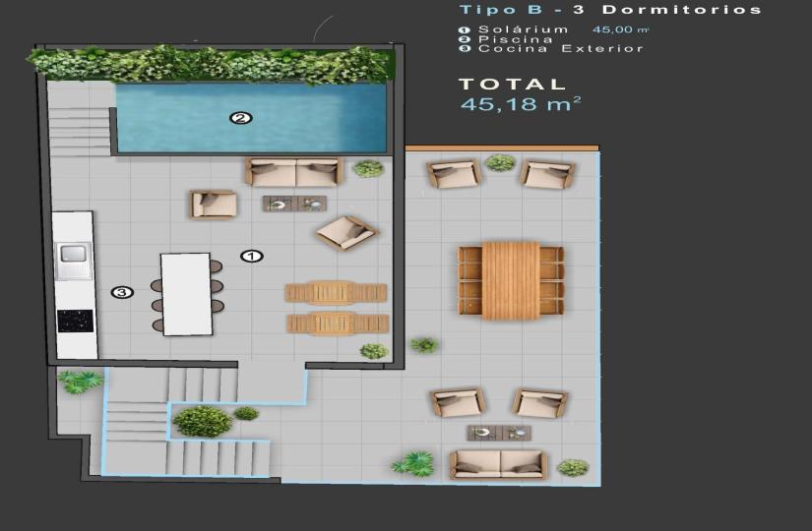Click the number 1 marker on the solarium

(252, 256)
